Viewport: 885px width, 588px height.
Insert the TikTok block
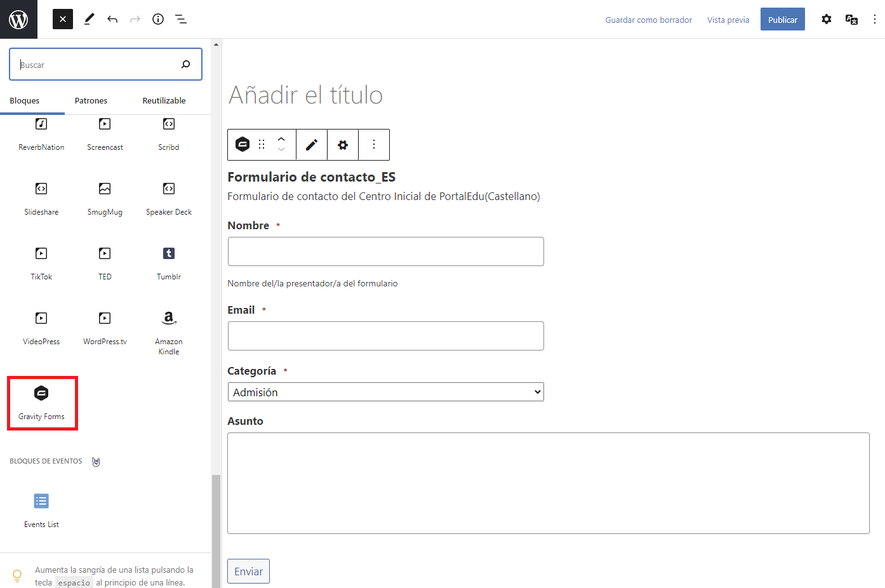41,264
